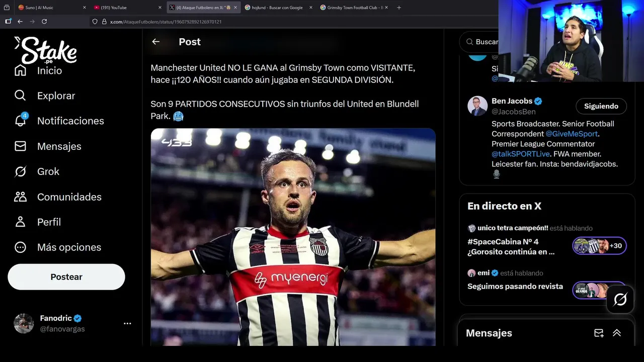Switch to (191) YouTube tab

127,8
